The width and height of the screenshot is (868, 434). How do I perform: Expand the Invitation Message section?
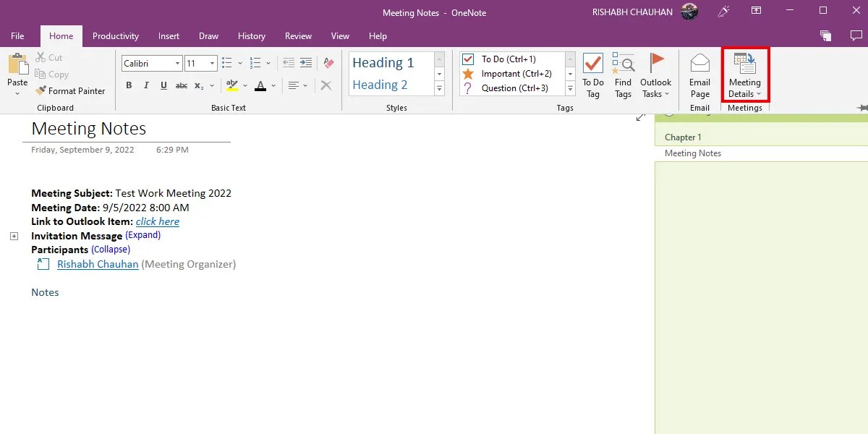point(142,234)
